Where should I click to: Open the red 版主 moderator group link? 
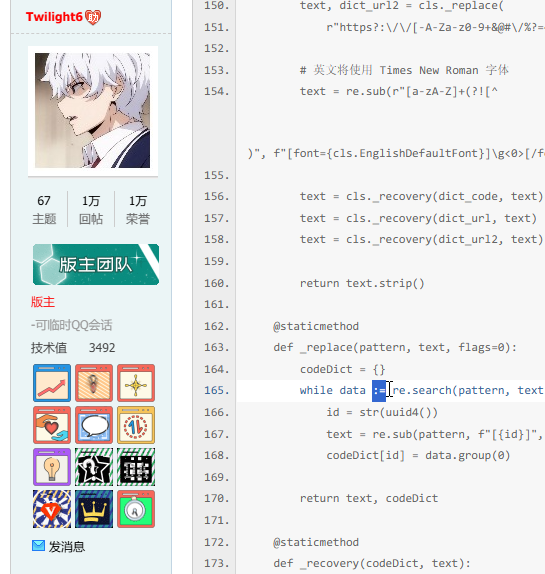[x=43, y=302]
